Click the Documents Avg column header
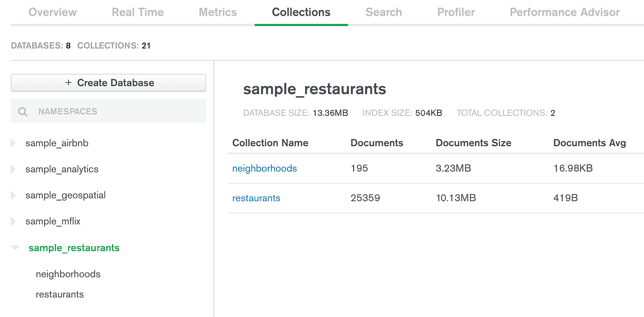The width and height of the screenshot is (644, 317). [x=589, y=143]
